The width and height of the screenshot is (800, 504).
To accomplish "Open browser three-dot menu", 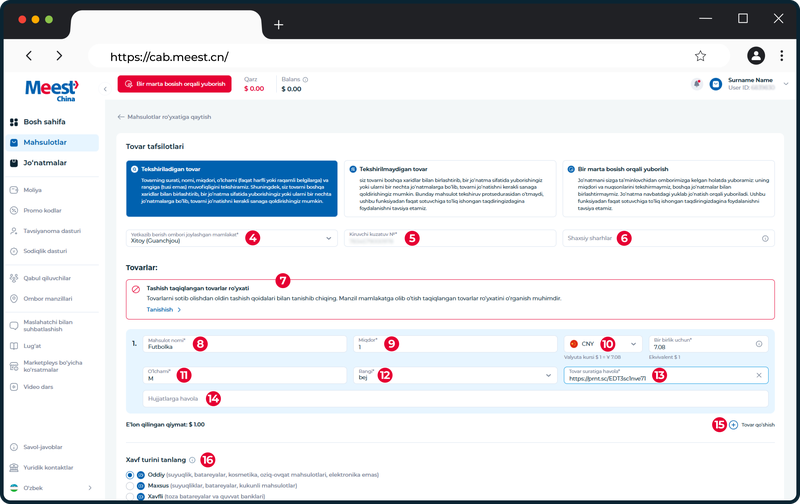I will click(x=781, y=56).
